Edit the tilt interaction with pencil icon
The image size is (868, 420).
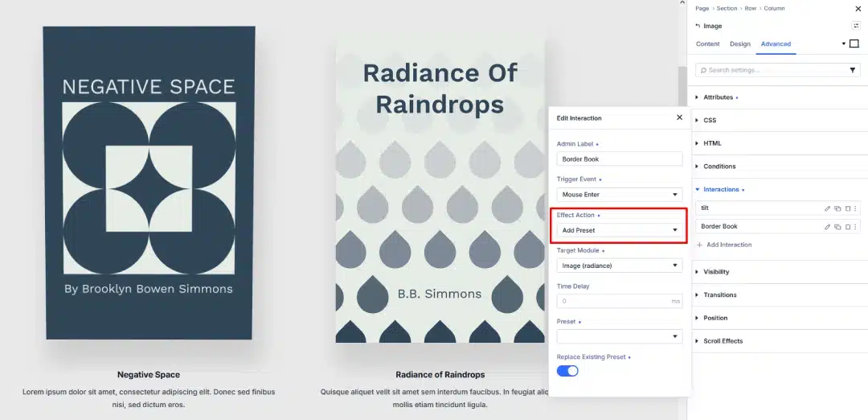point(828,208)
